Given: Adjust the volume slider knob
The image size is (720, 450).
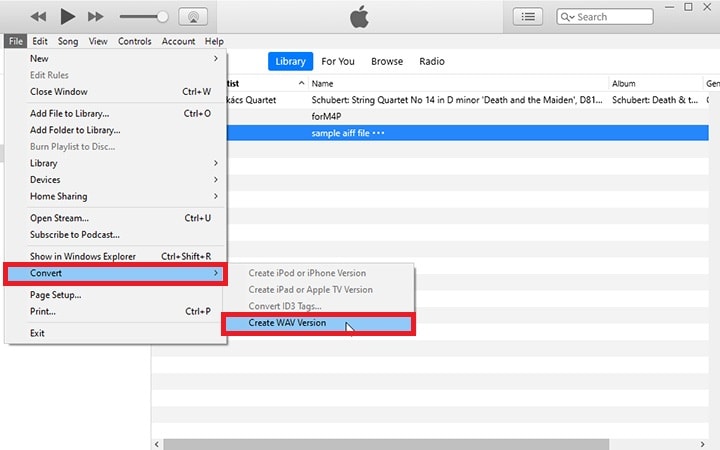Looking at the screenshot, I should [x=162, y=17].
